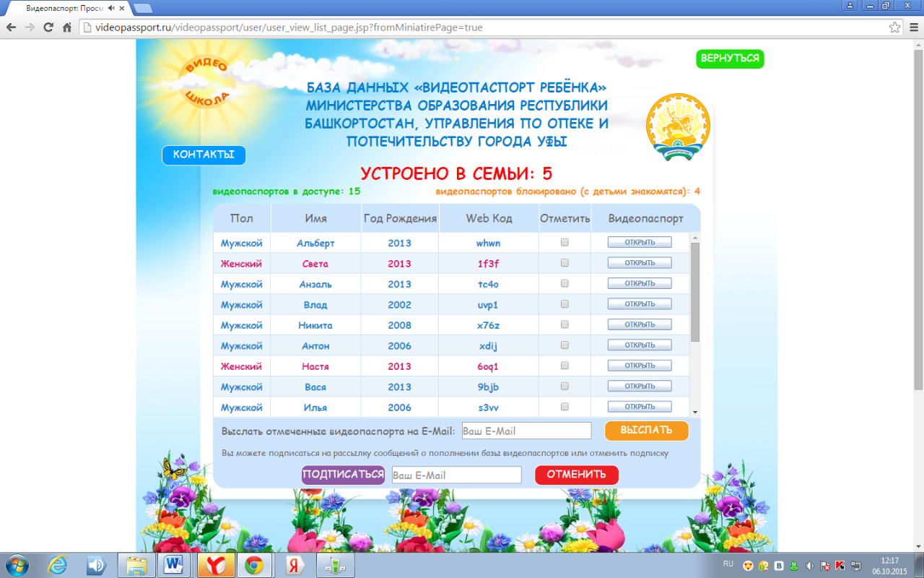924x578 pixels.
Task: Click the audio indicator on the browser tab
Action: (111, 9)
